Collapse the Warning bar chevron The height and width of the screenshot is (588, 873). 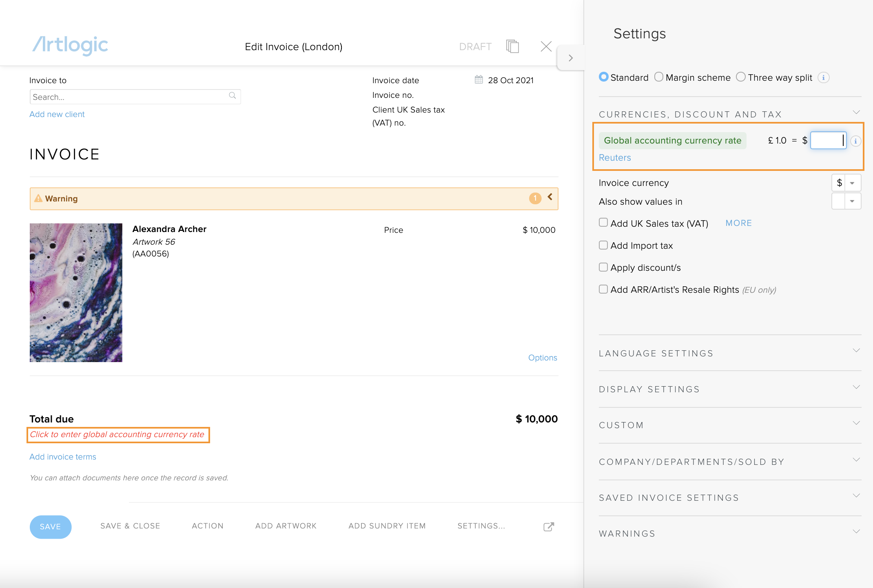[550, 197]
